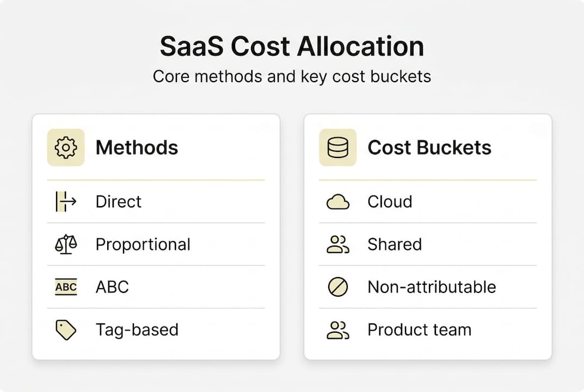The image size is (584, 392).
Task: Select the "Product team" row label
Action: click(x=420, y=330)
